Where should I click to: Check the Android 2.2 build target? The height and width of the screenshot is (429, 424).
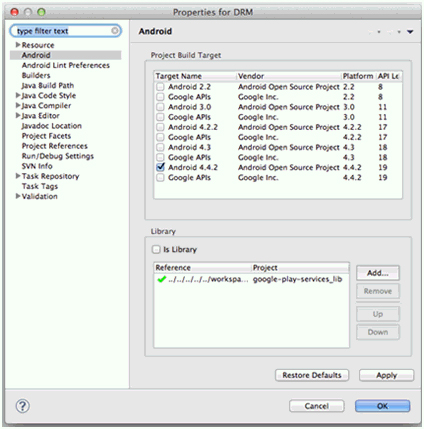tap(160, 87)
